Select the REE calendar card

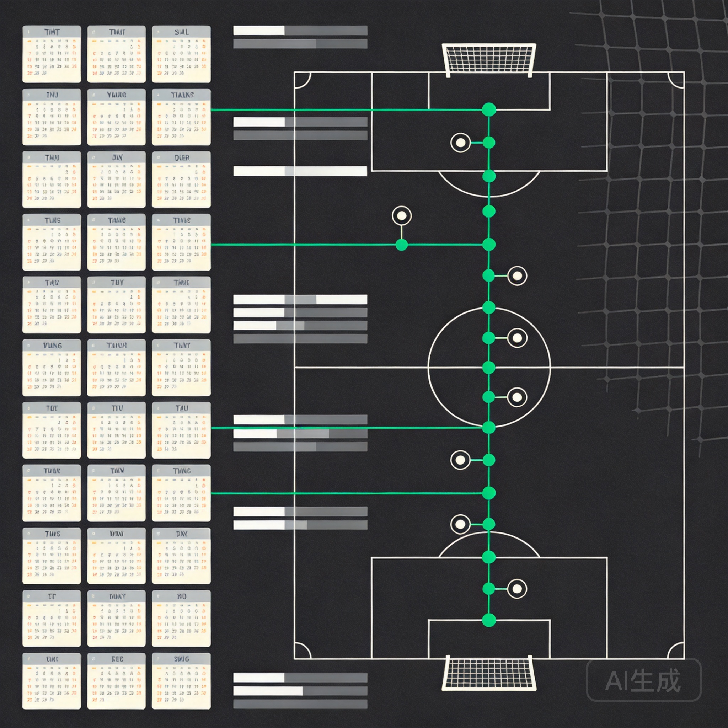coord(117,681)
